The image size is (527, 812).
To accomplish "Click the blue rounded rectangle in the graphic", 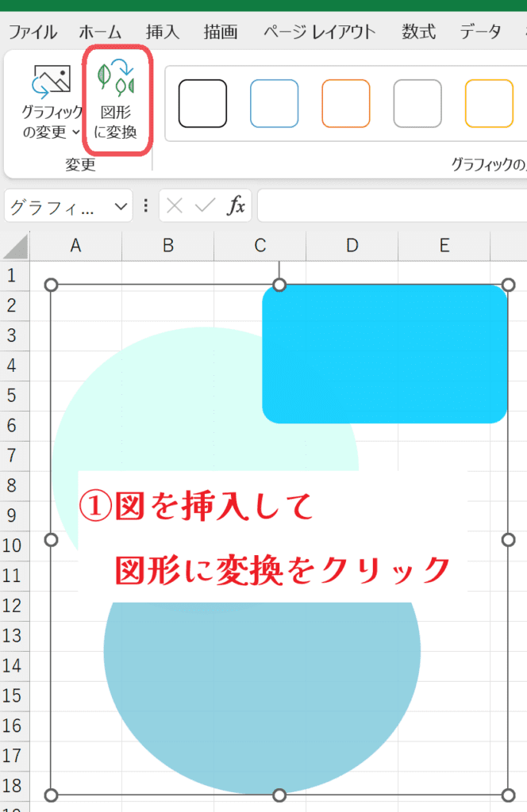I will coord(385,354).
